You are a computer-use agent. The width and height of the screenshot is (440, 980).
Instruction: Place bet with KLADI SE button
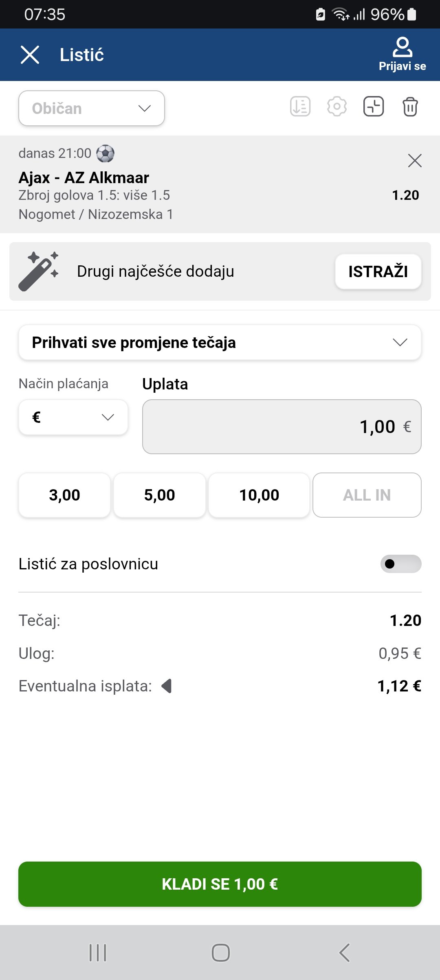(x=220, y=884)
